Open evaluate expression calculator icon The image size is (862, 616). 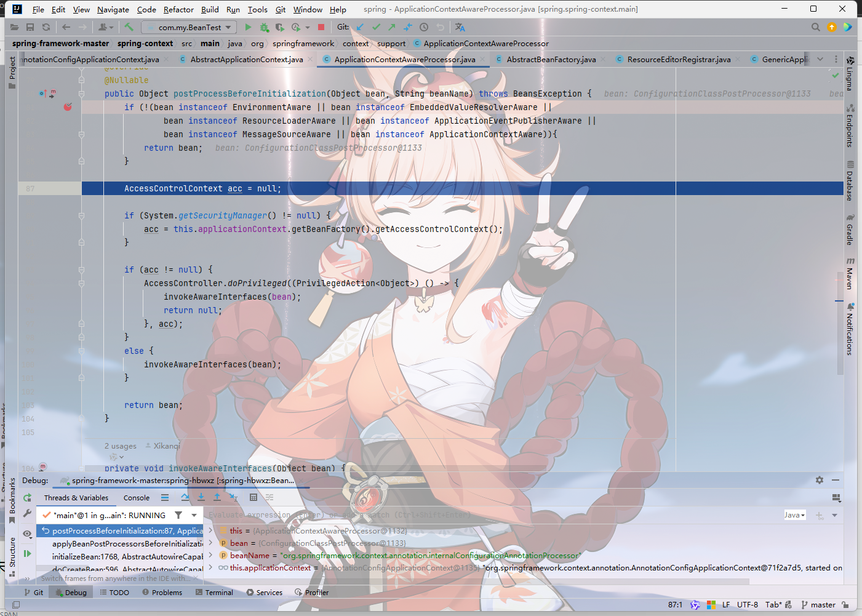[253, 497]
